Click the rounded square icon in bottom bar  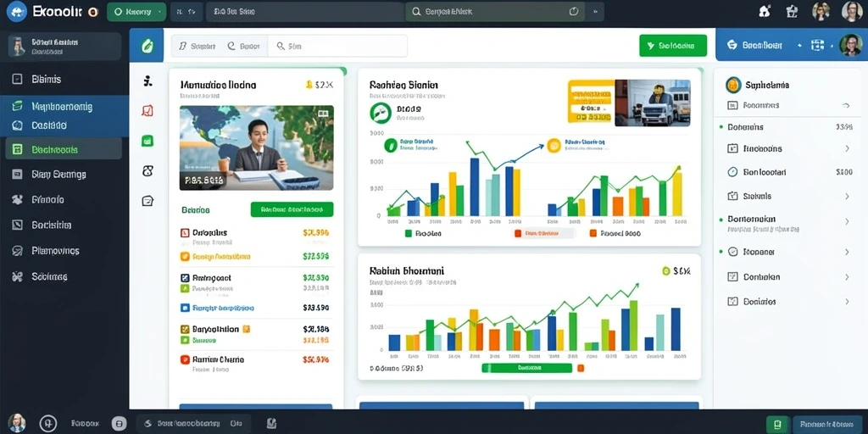click(x=119, y=424)
